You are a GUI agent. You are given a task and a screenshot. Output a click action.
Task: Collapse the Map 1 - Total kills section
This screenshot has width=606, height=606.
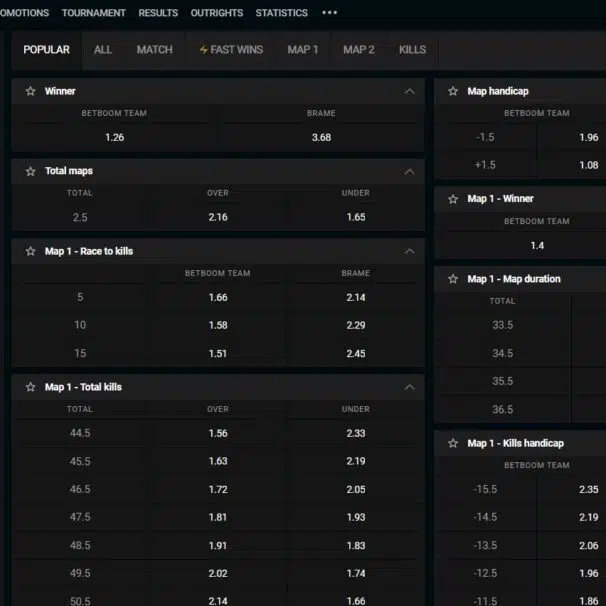(x=409, y=387)
